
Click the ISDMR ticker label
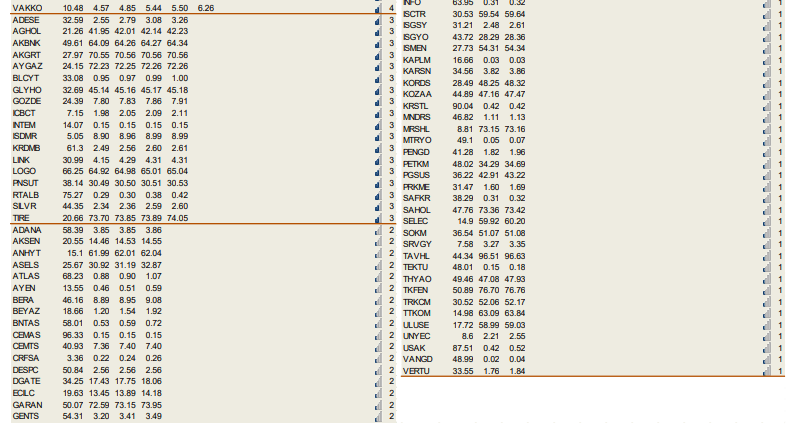pyautogui.click(x=25, y=137)
